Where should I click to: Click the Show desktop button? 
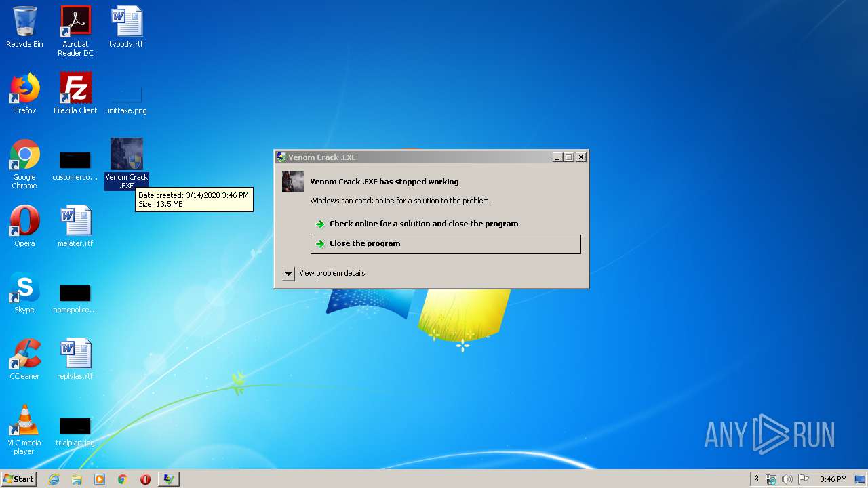click(860, 479)
